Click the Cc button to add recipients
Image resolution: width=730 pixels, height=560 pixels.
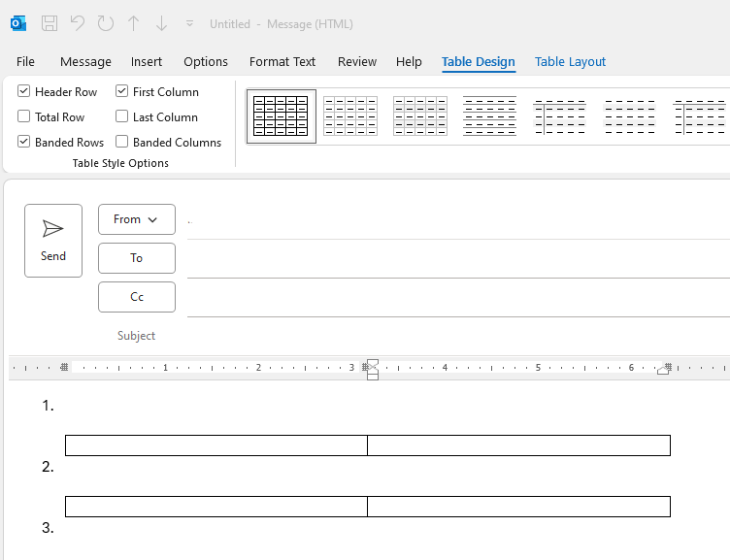point(137,297)
